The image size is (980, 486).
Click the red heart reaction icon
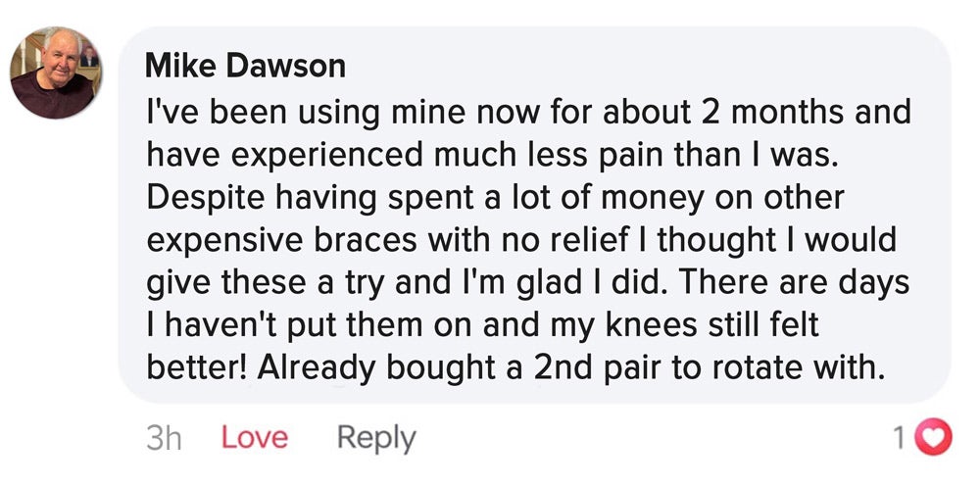[933, 437]
